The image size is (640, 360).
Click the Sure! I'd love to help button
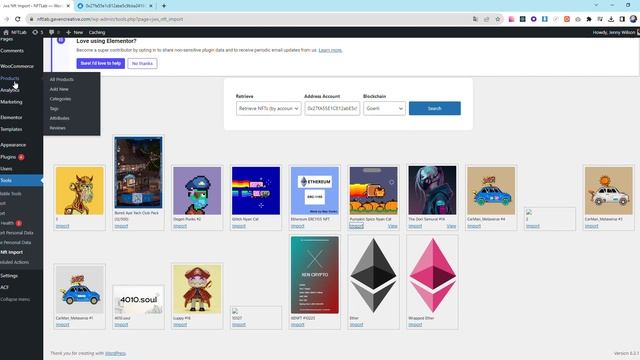click(x=100, y=63)
